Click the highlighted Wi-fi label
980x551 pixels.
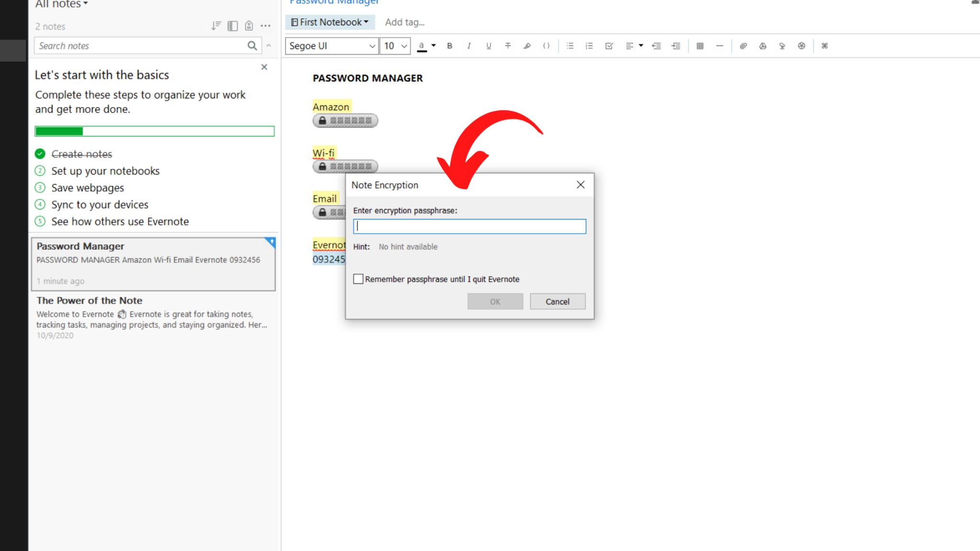(324, 153)
